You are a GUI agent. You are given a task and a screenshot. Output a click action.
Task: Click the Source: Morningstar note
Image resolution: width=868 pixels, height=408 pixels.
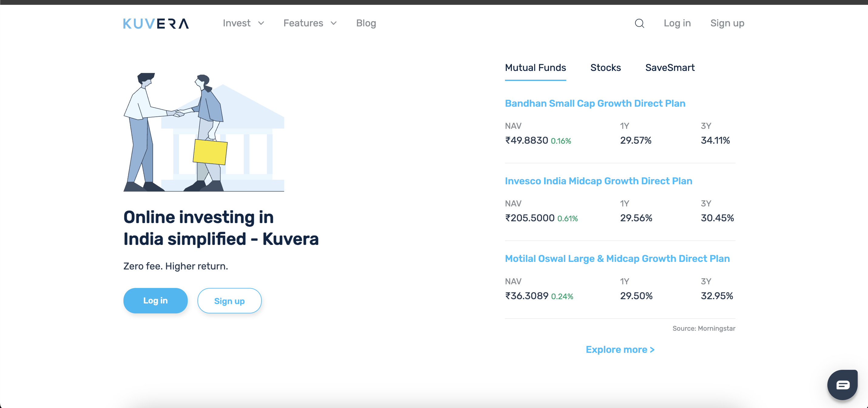click(x=704, y=329)
